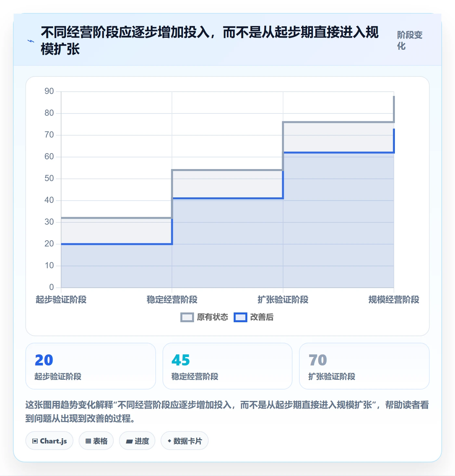The width and height of the screenshot is (455, 476).
Task: Click the 原有状态 legend label
Action: 213,317
